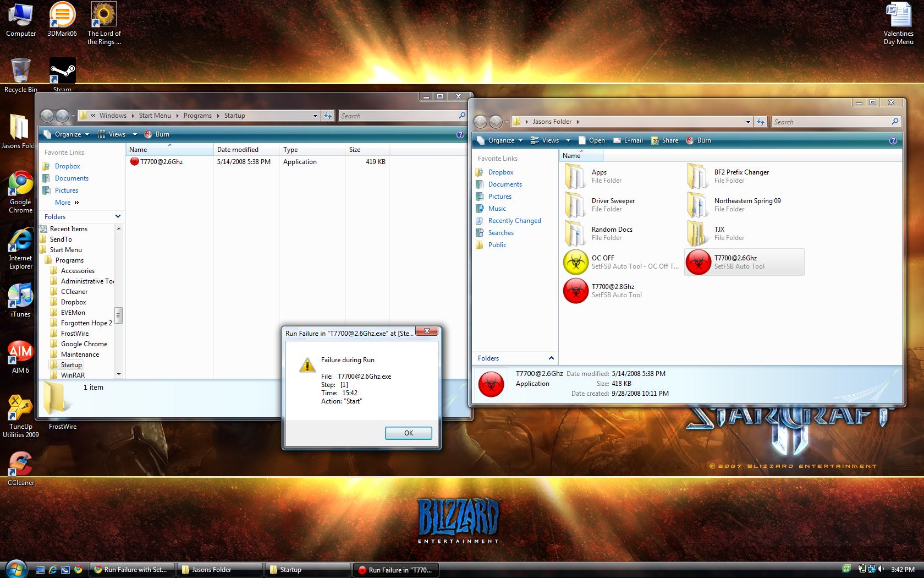
Task: Click Burn in Startup window toolbar
Action: [x=157, y=134]
